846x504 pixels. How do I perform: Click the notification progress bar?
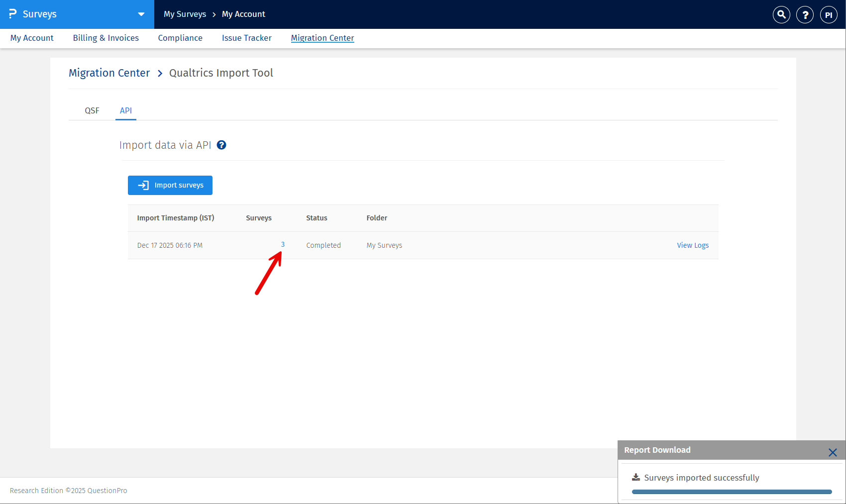tap(732, 492)
